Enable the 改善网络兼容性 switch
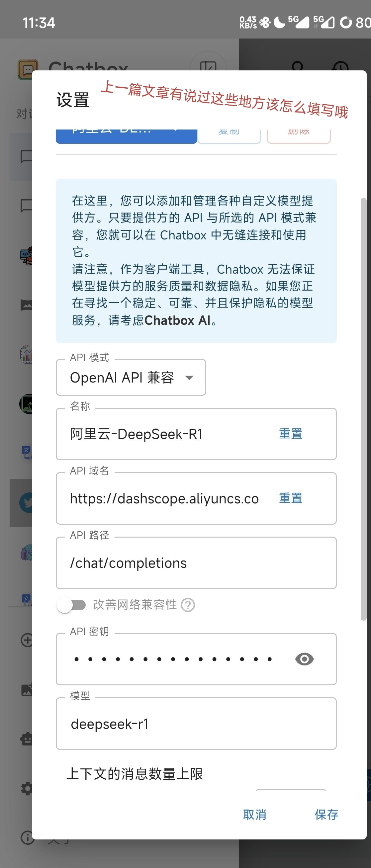This screenshot has width=371, height=868. coord(71,605)
